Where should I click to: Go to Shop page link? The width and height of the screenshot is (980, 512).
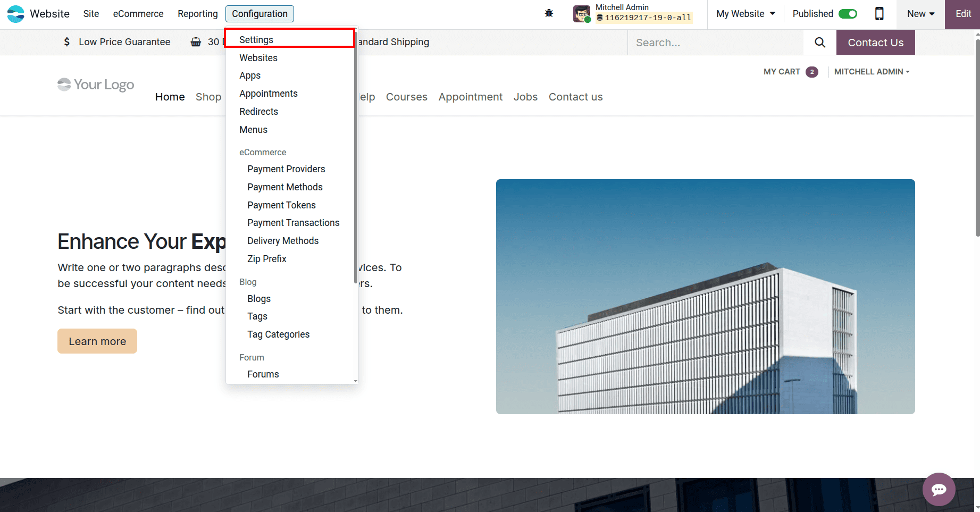(208, 97)
